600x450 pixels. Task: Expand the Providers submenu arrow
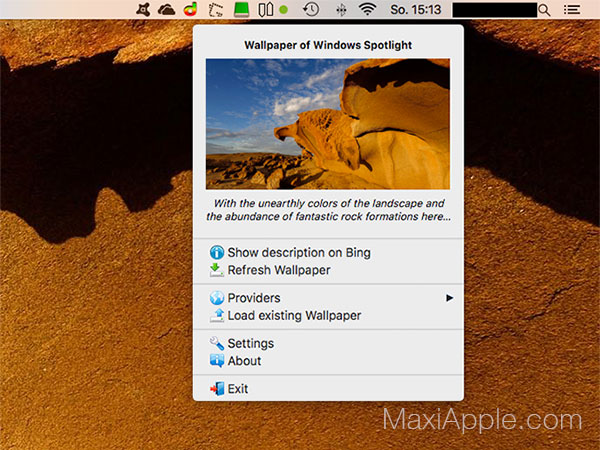click(x=449, y=298)
